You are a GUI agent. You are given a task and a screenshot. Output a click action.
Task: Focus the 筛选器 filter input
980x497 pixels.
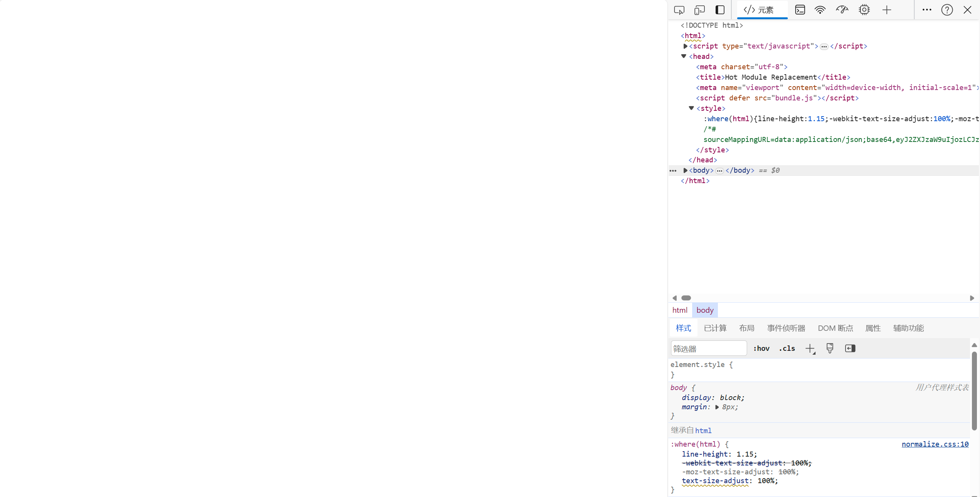[709, 349]
